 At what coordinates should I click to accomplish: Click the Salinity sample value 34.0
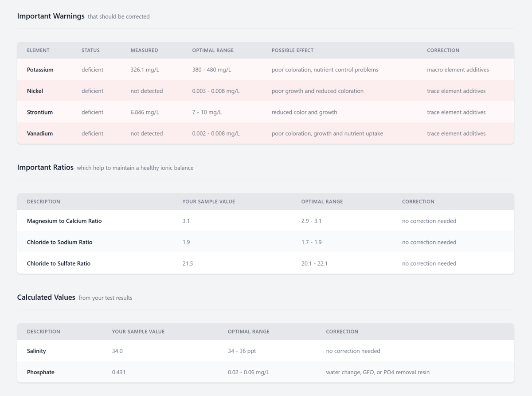tap(117, 351)
